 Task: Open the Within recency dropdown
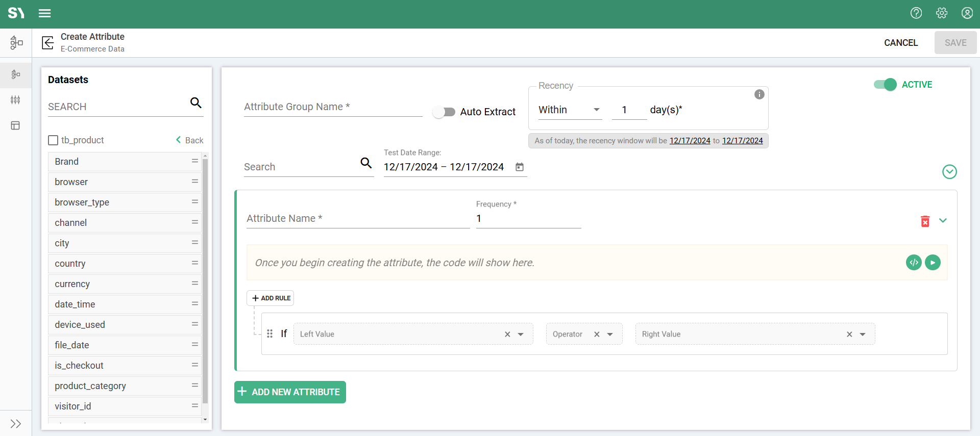(570, 110)
